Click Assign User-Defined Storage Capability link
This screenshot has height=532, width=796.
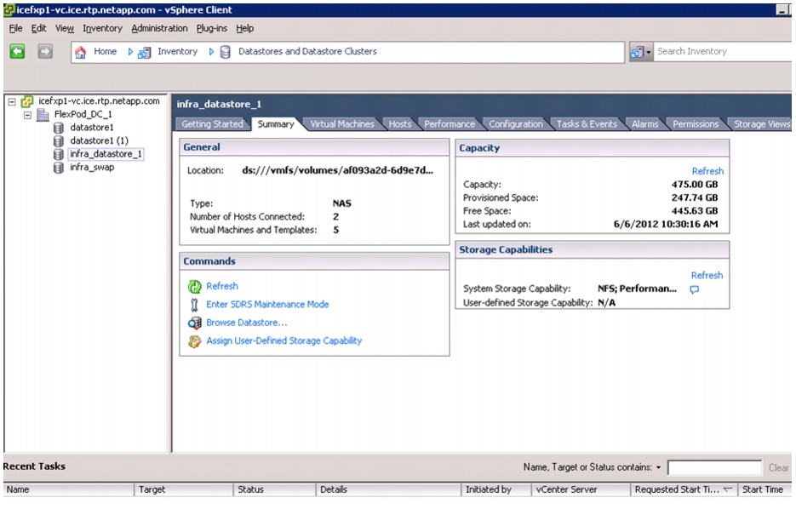(x=283, y=341)
